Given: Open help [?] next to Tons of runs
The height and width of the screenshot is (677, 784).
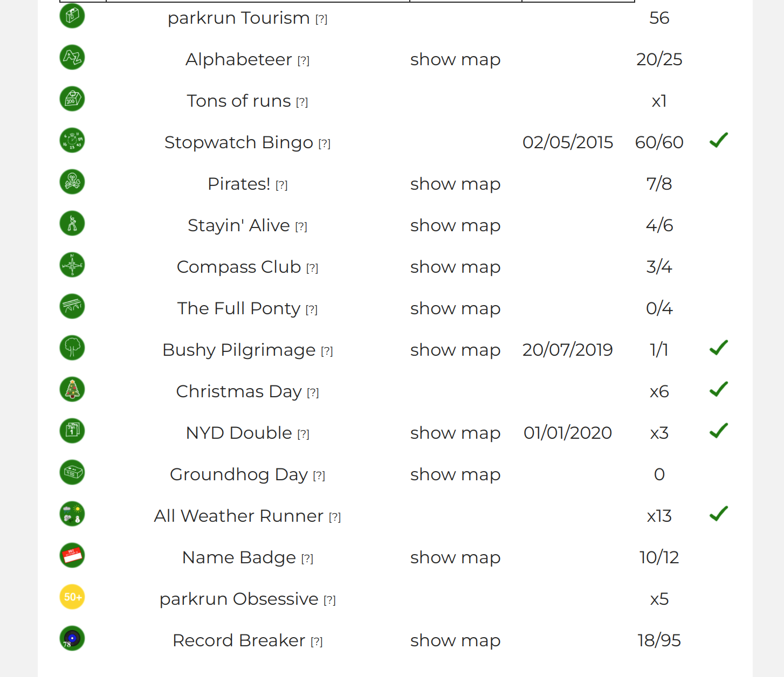Looking at the screenshot, I should 302,102.
